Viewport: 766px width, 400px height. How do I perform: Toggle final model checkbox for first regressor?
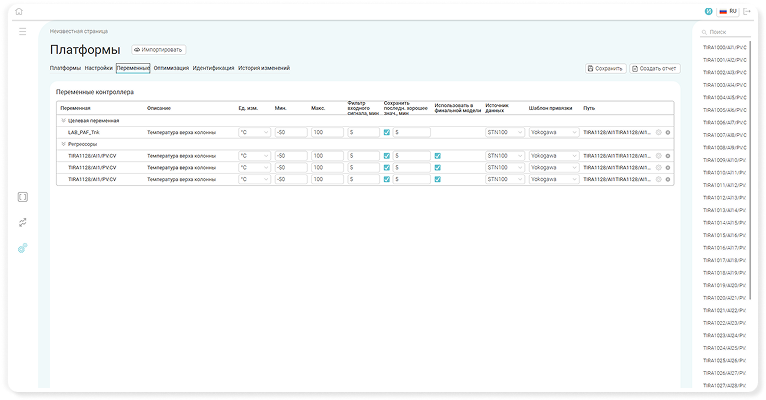[x=437, y=156]
